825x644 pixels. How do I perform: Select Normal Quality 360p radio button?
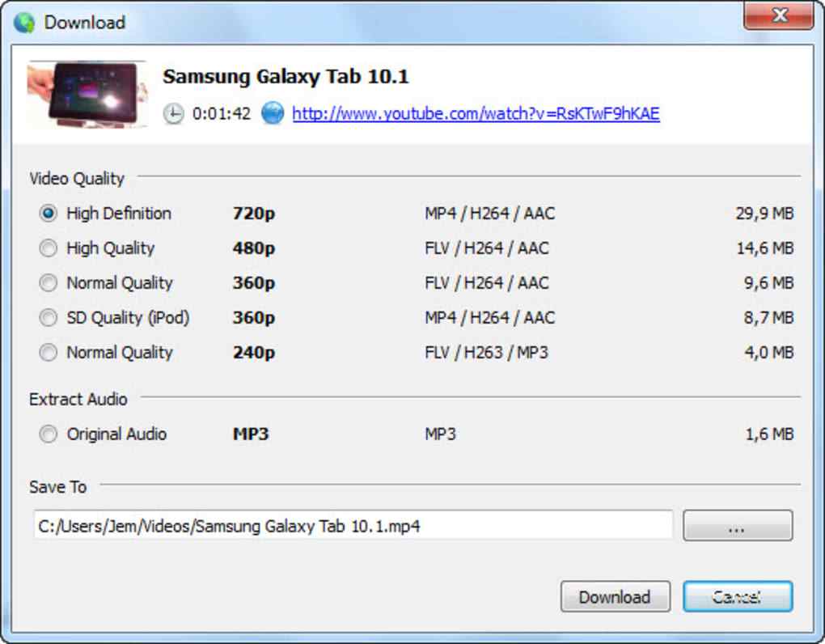coord(49,282)
